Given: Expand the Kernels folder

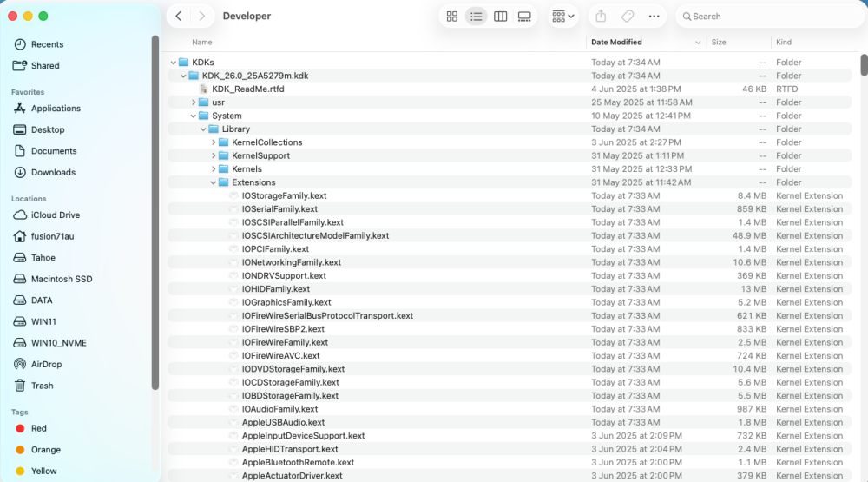Looking at the screenshot, I should (x=214, y=169).
